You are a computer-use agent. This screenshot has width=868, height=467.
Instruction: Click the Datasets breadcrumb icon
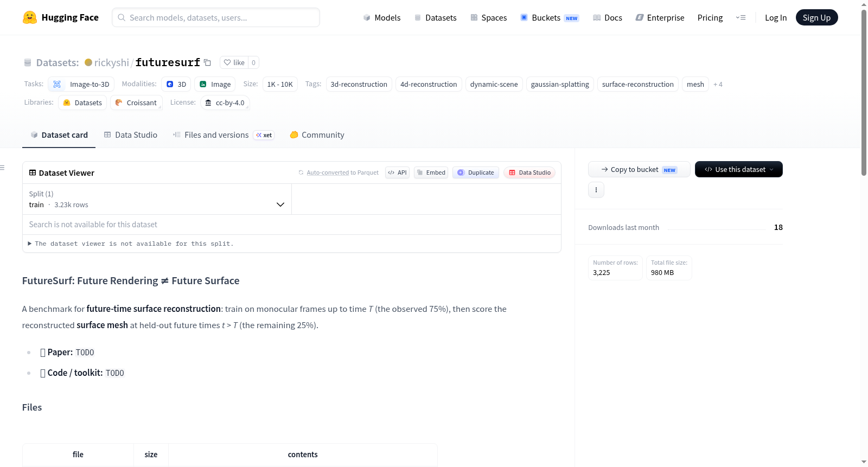(x=28, y=62)
